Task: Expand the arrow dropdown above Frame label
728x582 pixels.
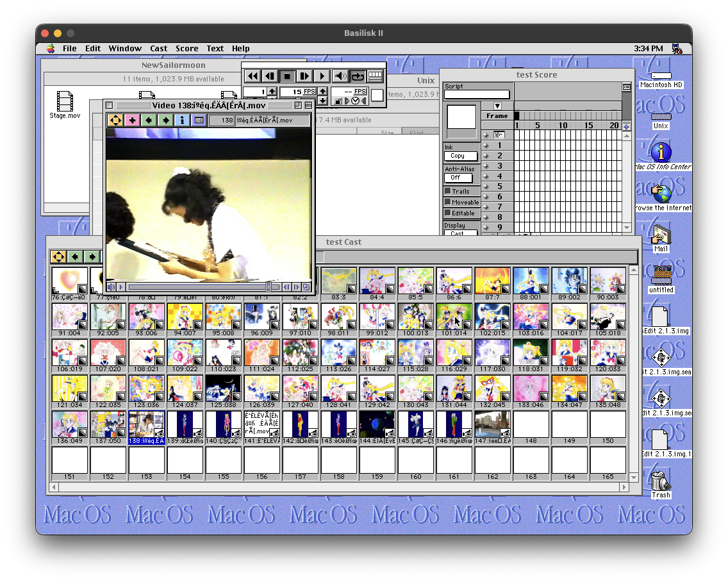Action: tap(497, 106)
